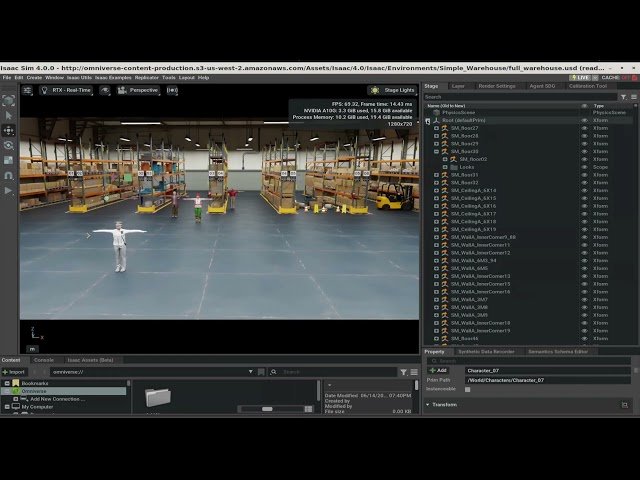Open the Isaac Examples menu
The width and height of the screenshot is (640, 480).
pos(113,78)
